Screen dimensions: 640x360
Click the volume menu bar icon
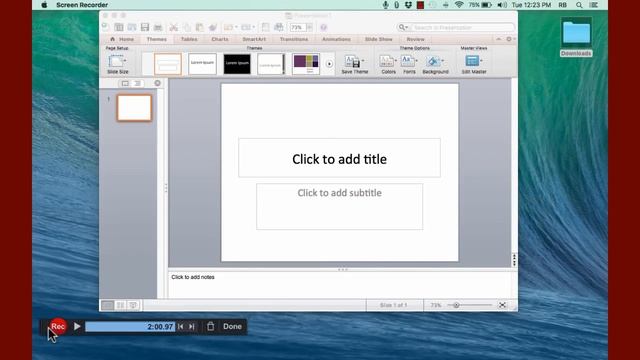click(502, 5)
